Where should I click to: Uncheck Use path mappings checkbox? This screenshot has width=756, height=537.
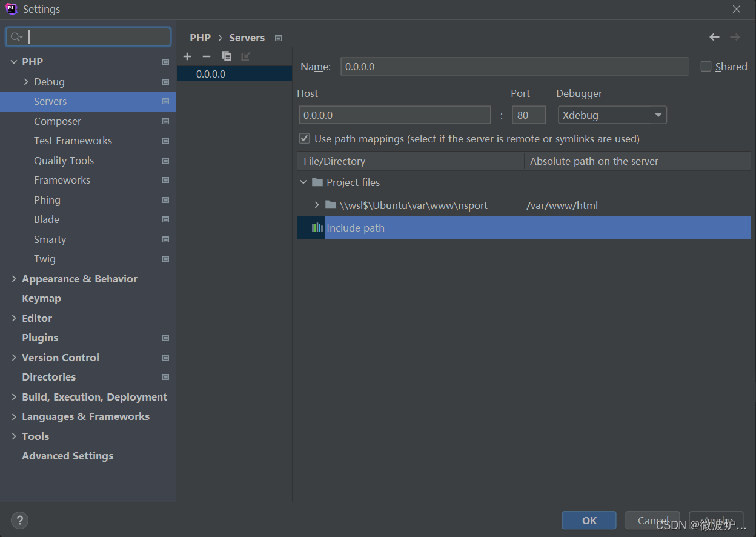[305, 139]
